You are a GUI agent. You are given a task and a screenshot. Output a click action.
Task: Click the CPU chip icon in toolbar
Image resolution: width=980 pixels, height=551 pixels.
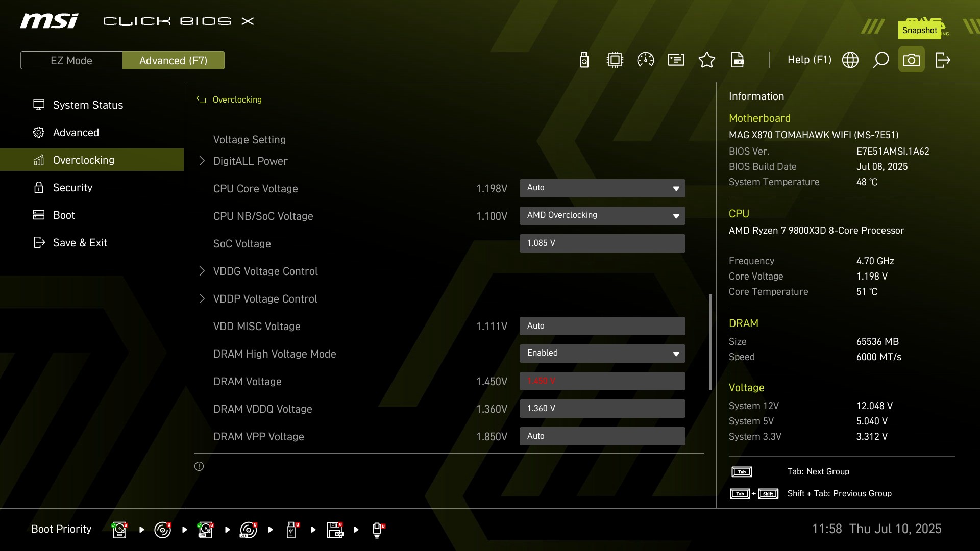(615, 60)
